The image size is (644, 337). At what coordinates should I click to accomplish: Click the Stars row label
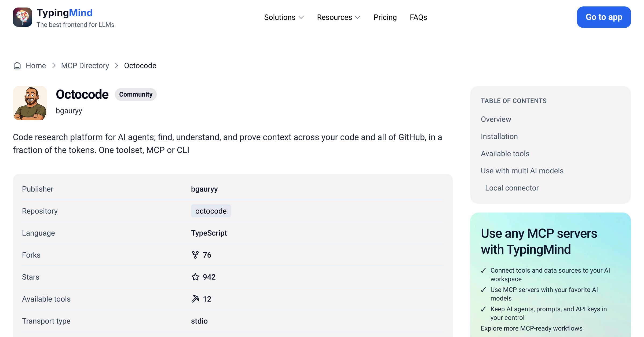[31, 277]
